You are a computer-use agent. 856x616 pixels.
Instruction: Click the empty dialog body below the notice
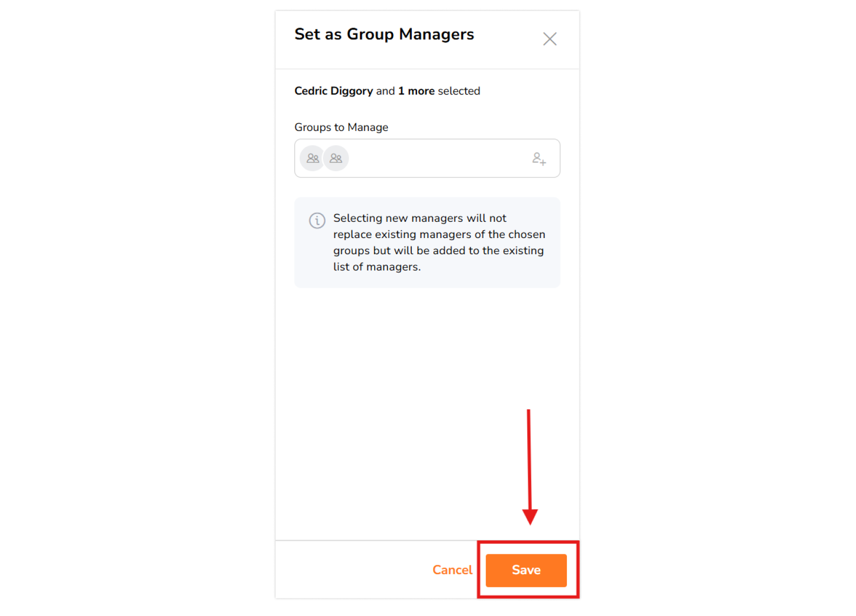point(427,412)
